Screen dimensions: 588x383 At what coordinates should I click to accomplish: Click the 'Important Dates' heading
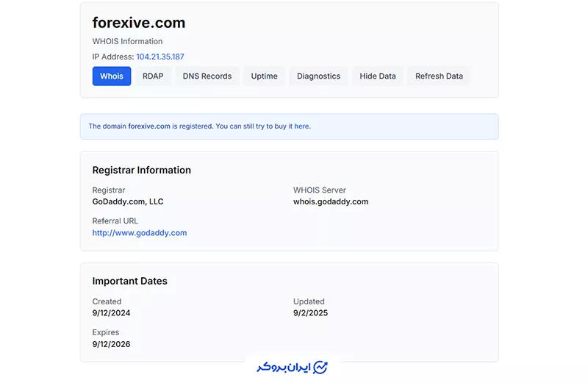[130, 282]
